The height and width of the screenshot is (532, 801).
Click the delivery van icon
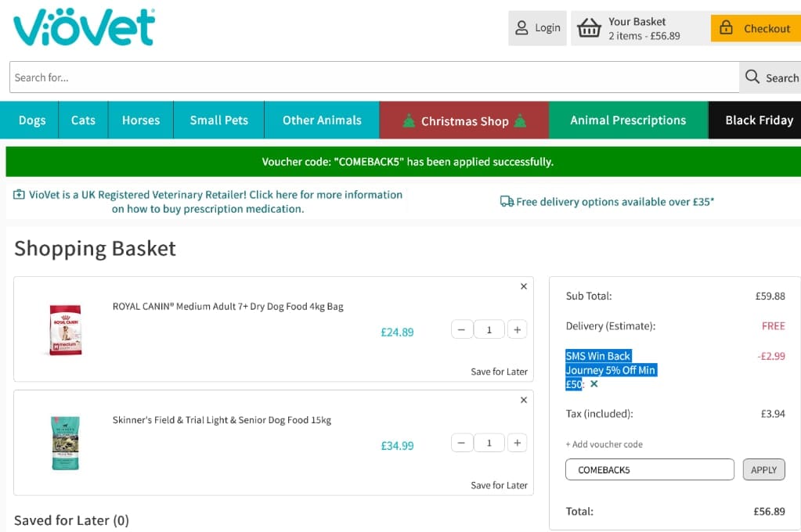point(507,202)
